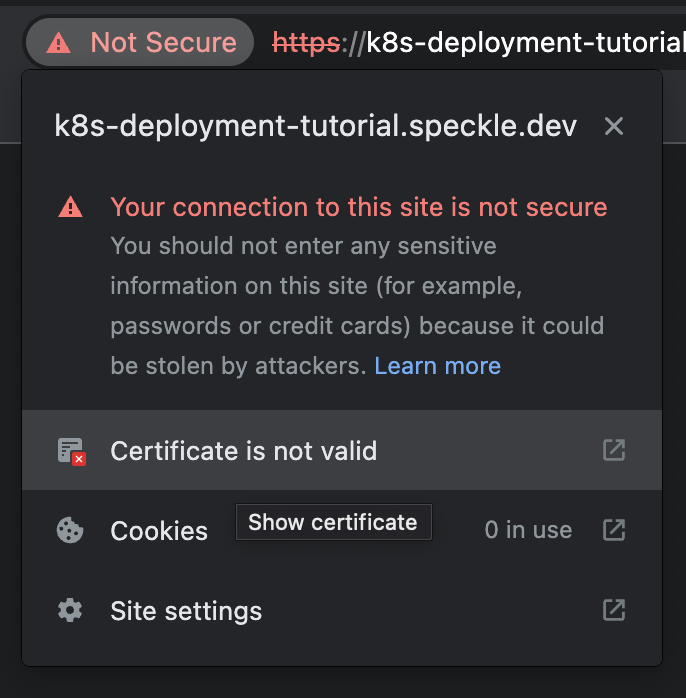Click the invalid certificate icon
Screen dimensions: 686x698
[70, 451]
